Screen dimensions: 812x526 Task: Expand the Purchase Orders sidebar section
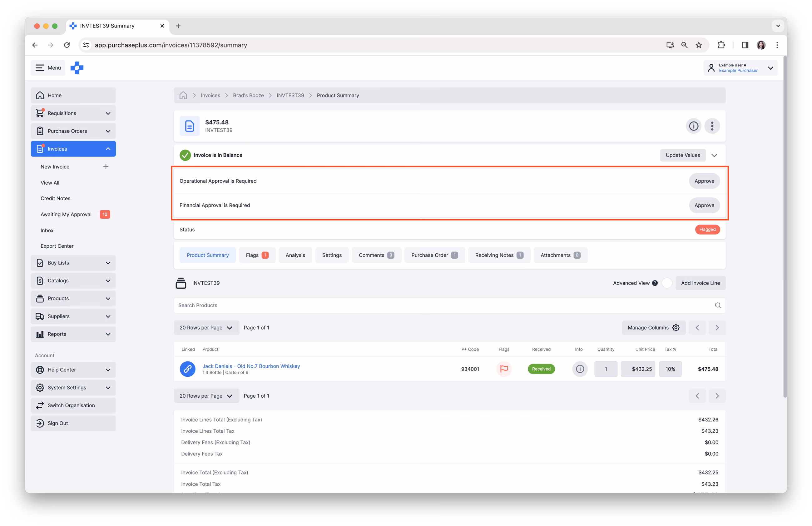point(73,131)
